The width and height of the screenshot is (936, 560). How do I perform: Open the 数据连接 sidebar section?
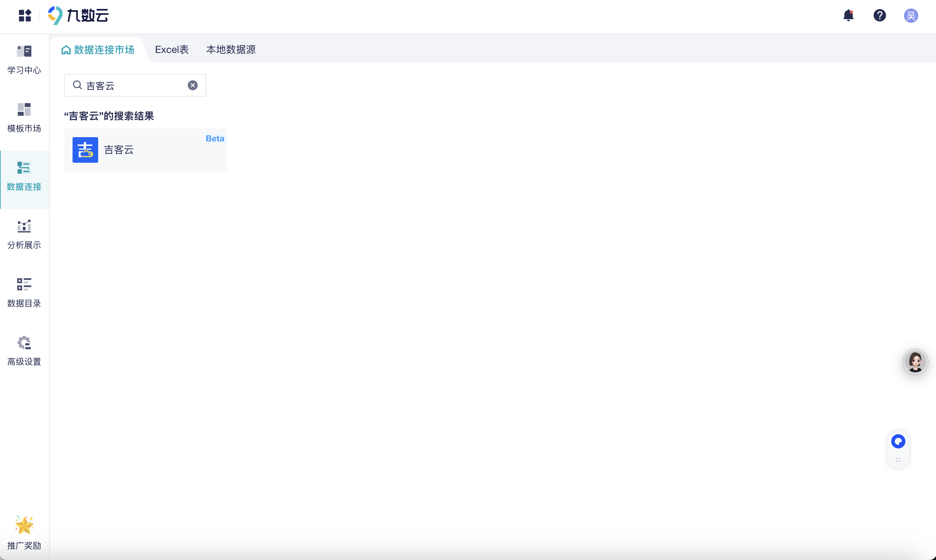pyautogui.click(x=24, y=177)
